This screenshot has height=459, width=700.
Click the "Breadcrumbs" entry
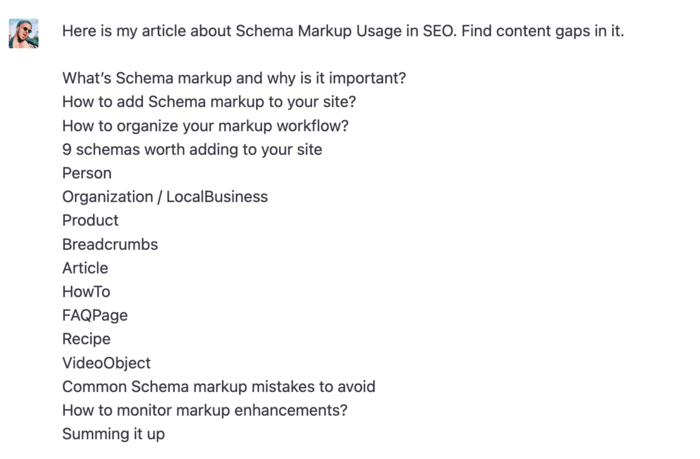click(x=110, y=244)
